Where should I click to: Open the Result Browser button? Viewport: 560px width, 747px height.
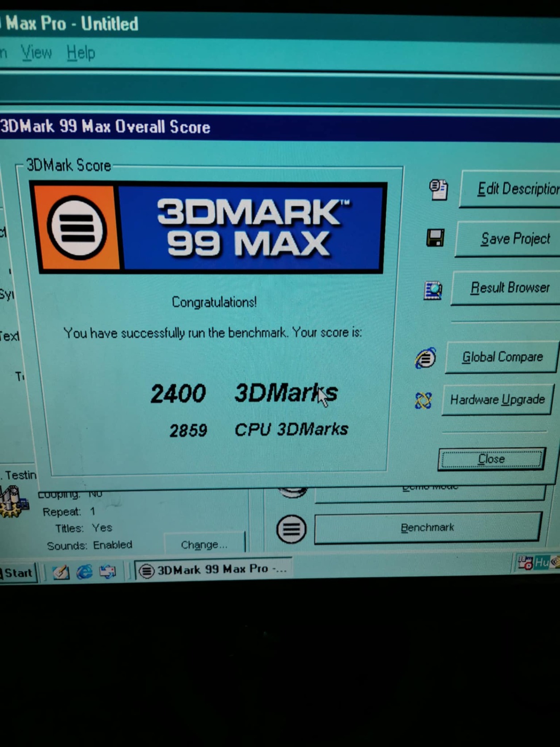(x=506, y=288)
